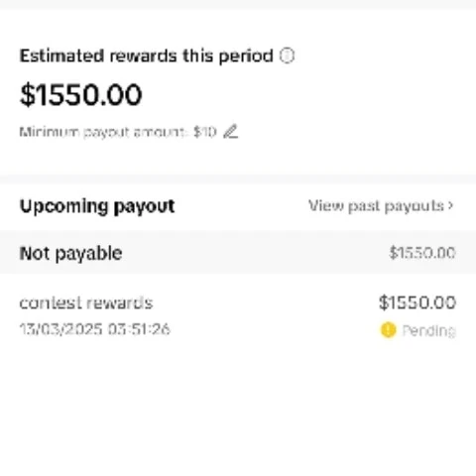Click the Minimum payout amount label

pyautogui.click(x=103, y=132)
